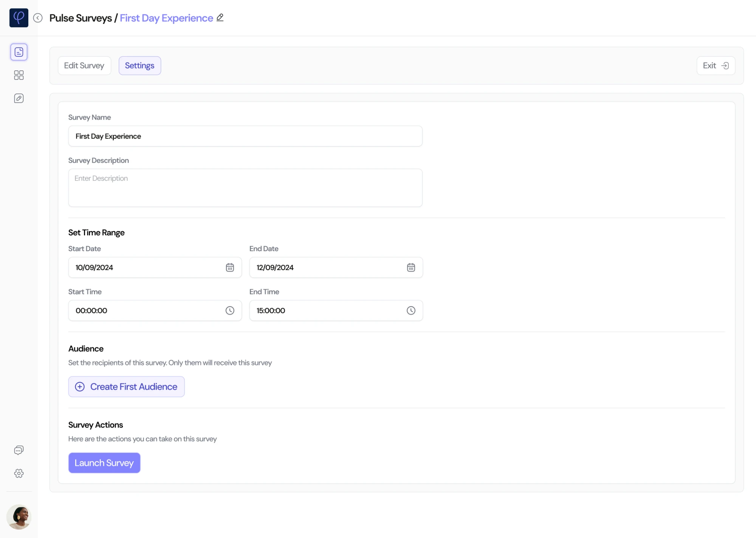Click the Start Date field value 10/09/2024
The height and width of the screenshot is (538, 756).
coord(94,267)
